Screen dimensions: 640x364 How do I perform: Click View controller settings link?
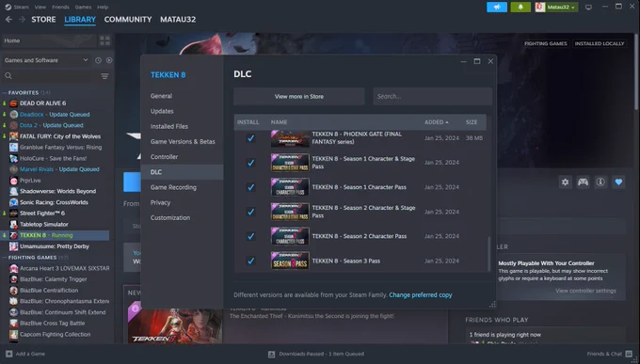[585, 291]
